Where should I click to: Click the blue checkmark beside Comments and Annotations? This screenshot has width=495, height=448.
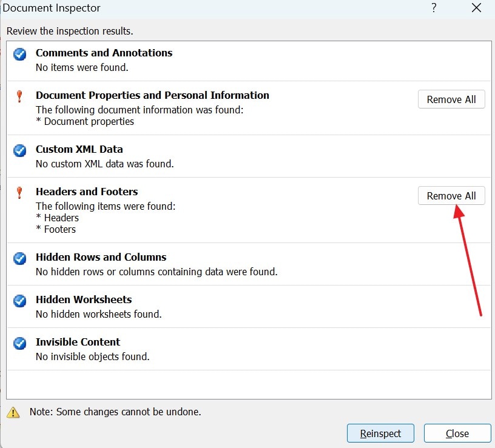20,54
